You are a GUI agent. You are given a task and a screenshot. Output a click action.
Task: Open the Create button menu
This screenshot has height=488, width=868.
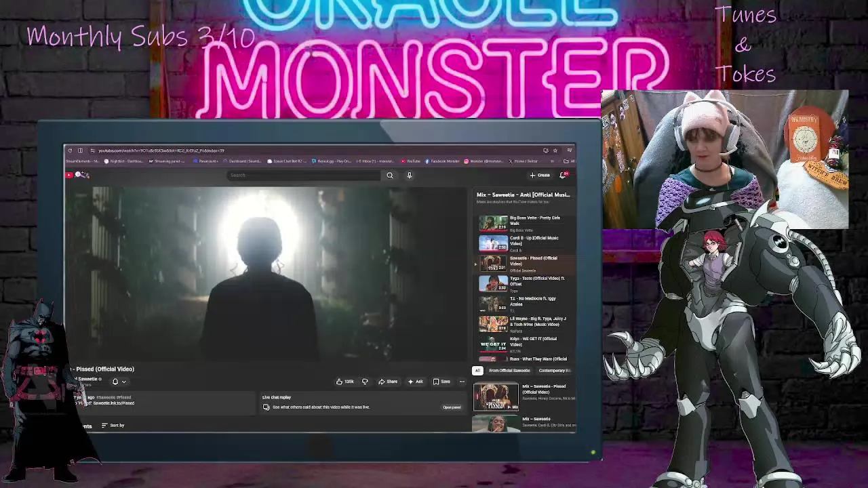[x=540, y=175]
